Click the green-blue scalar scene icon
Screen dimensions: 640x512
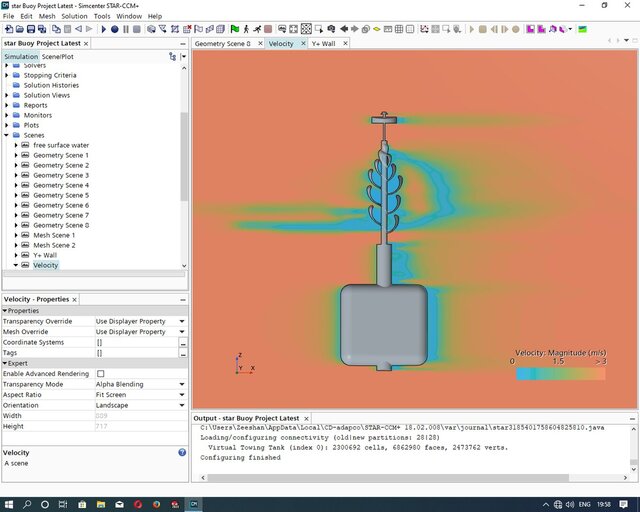coord(583,29)
